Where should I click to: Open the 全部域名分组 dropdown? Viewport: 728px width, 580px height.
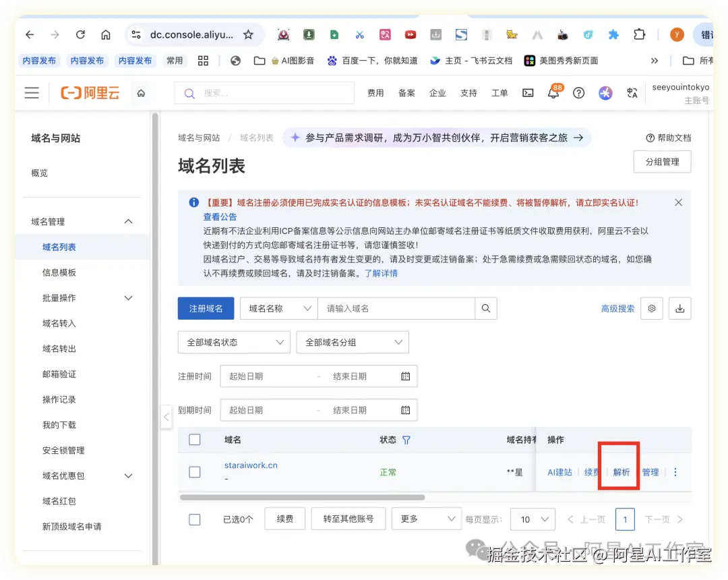click(x=353, y=342)
